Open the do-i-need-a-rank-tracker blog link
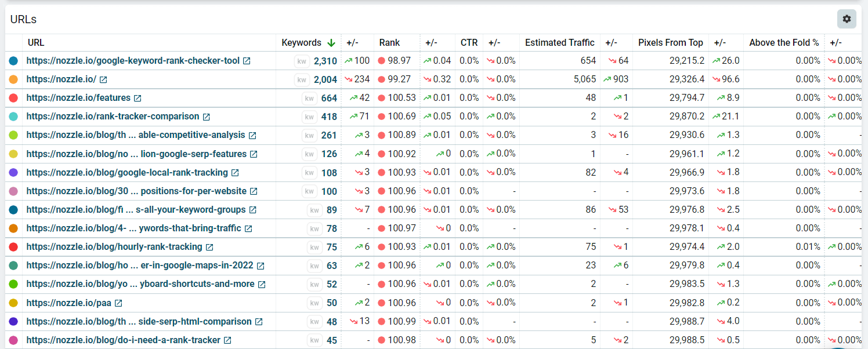 (124, 340)
